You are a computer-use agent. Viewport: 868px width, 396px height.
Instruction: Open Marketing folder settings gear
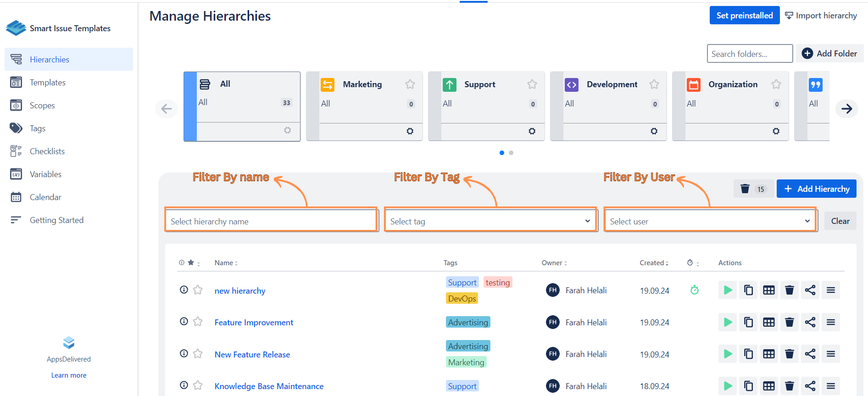[x=410, y=131]
